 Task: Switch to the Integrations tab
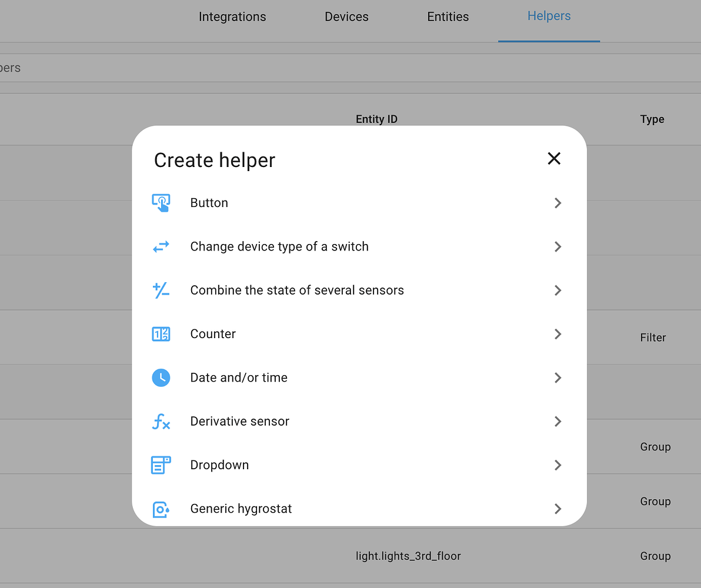(232, 16)
